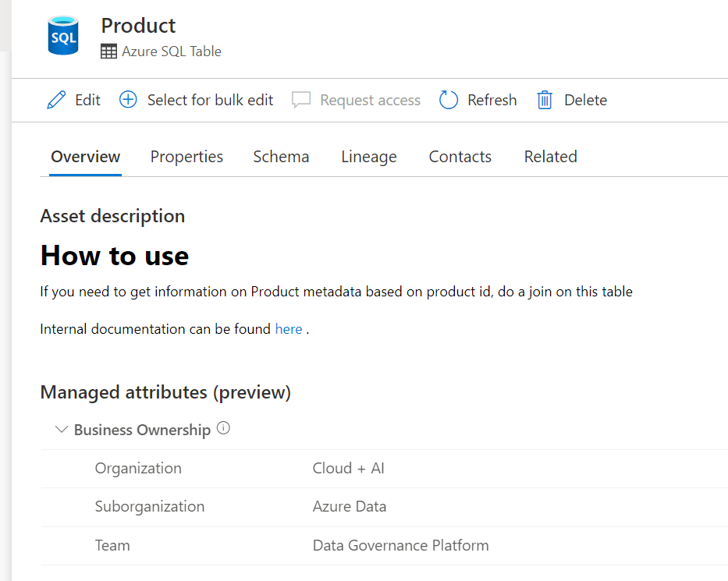This screenshot has height=581, width=728.
Task: Click the Delete trash can icon
Action: click(x=545, y=100)
